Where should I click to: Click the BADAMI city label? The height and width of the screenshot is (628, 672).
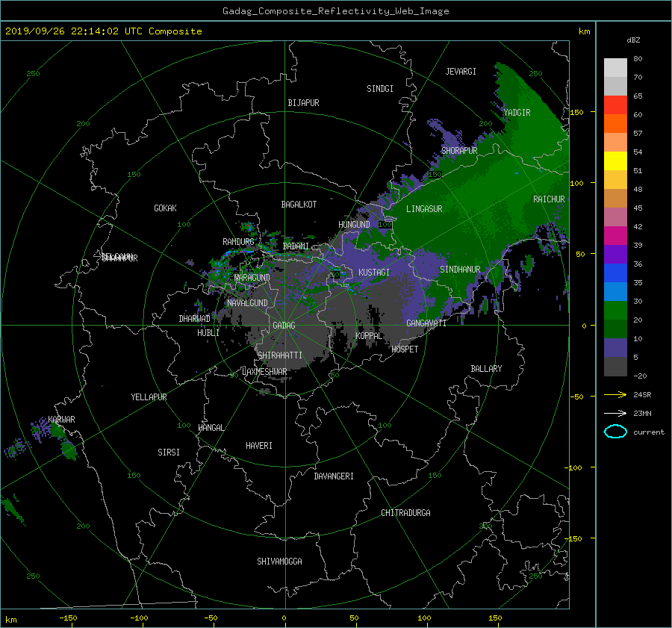[x=296, y=246]
